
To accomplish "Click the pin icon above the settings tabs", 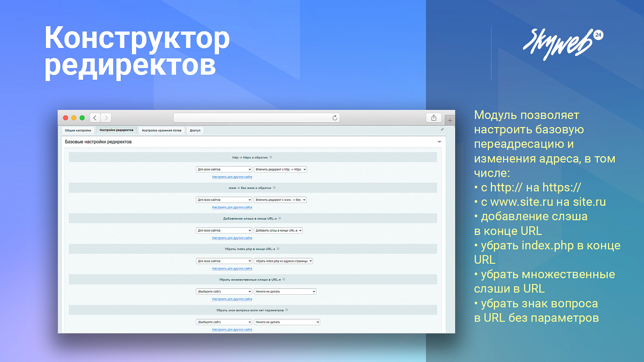I will point(442,130).
